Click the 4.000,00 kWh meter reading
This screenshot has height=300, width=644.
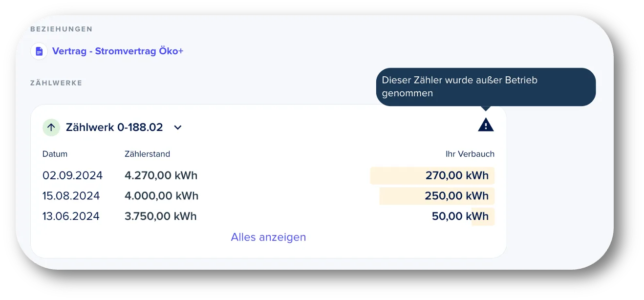pyautogui.click(x=162, y=196)
